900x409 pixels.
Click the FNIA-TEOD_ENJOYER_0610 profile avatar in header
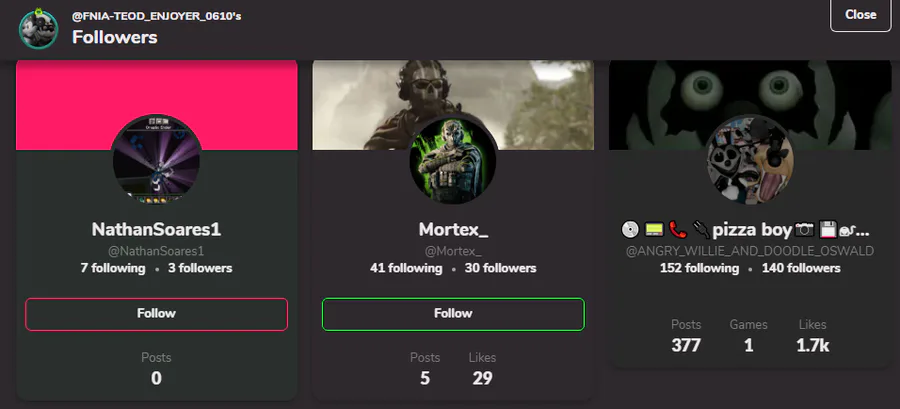tap(38, 29)
